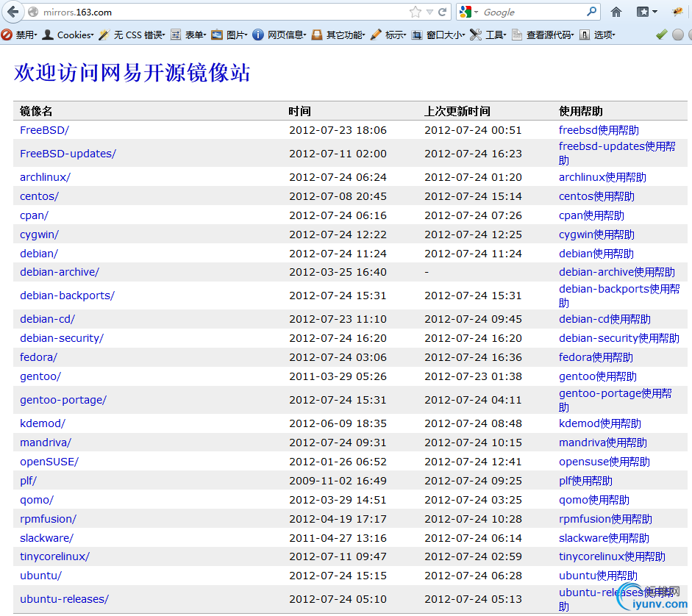Viewport: 692px width, 616px height.
Task: Open the URL history dropdown arrow
Action: click(x=429, y=12)
